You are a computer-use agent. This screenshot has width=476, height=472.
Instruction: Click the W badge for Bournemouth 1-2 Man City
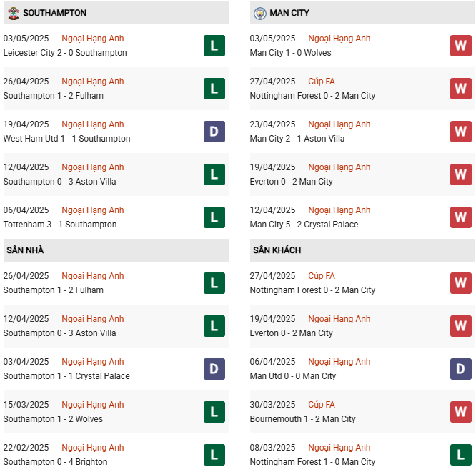coord(461,412)
